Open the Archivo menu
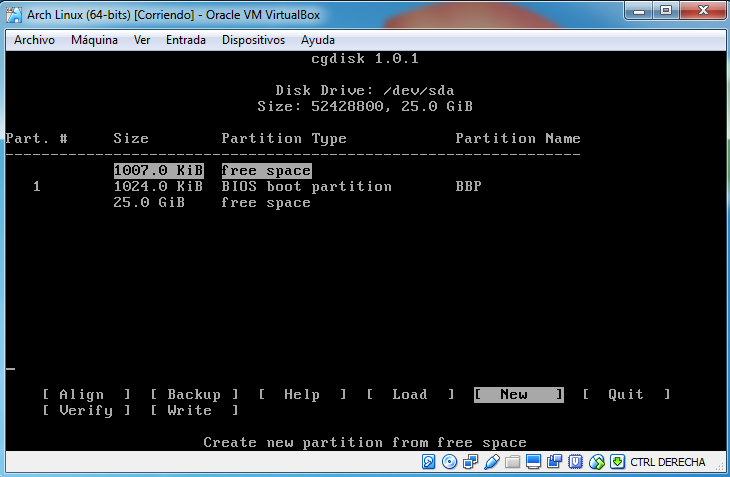The height and width of the screenshot is (477, 730). pos(34,40)
